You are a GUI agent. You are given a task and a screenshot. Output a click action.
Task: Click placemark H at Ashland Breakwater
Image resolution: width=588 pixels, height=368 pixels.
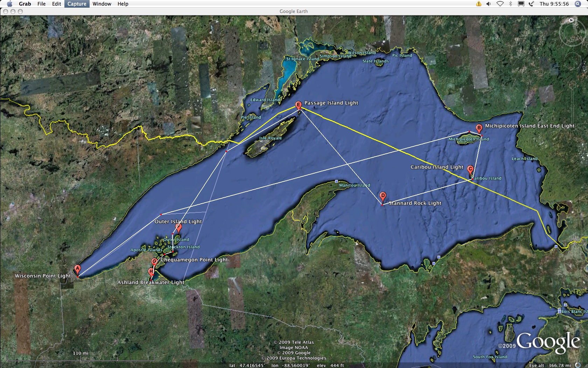coord(151,272)
